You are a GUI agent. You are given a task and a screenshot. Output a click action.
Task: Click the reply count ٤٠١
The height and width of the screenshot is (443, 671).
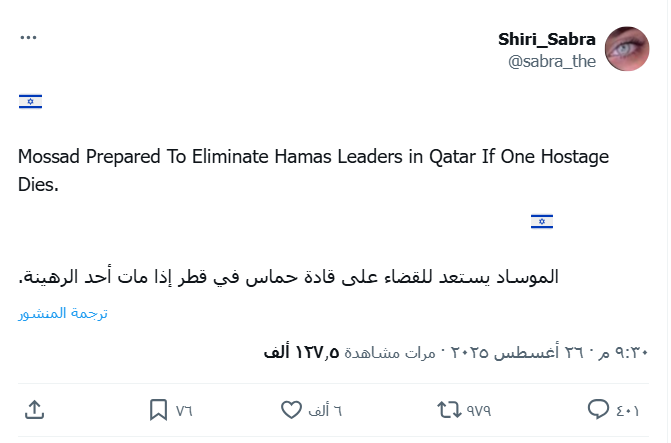[627, 410]
